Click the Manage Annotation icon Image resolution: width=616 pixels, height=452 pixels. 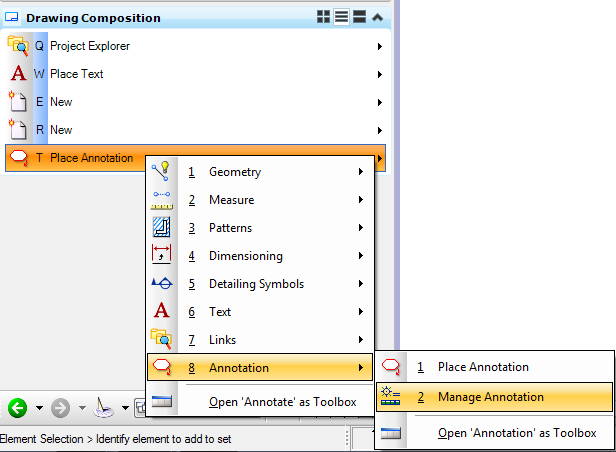(390, 396)
